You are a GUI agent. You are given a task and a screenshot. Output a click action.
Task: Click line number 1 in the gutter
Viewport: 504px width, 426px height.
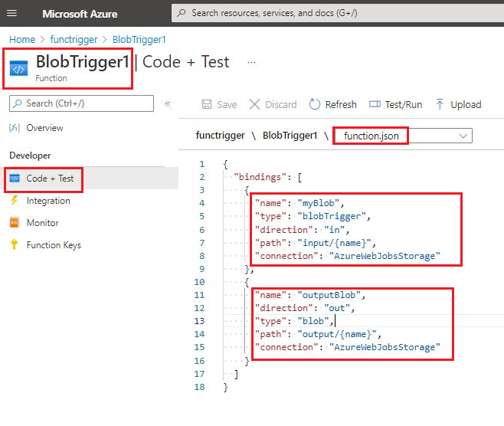coord(202,164)
